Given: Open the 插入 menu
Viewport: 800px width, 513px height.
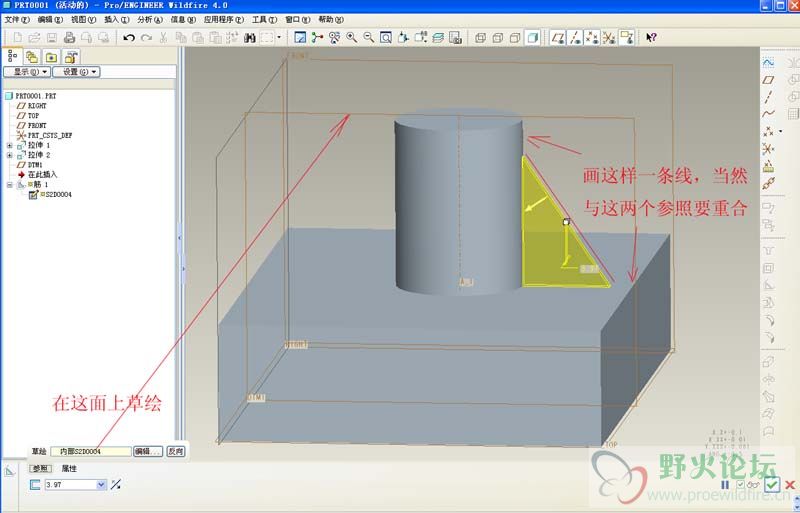Looking at the screenshot, I should click(116, 19).
